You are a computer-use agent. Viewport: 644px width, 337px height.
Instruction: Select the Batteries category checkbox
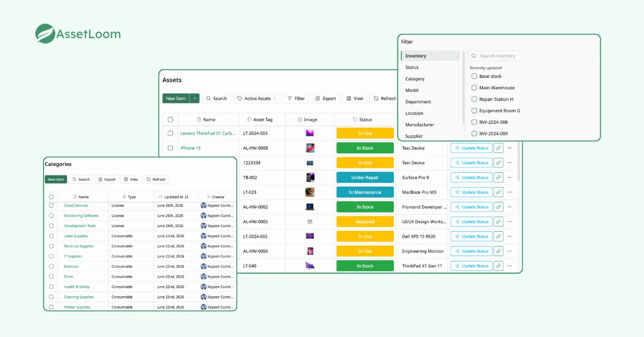pos(52,267)
